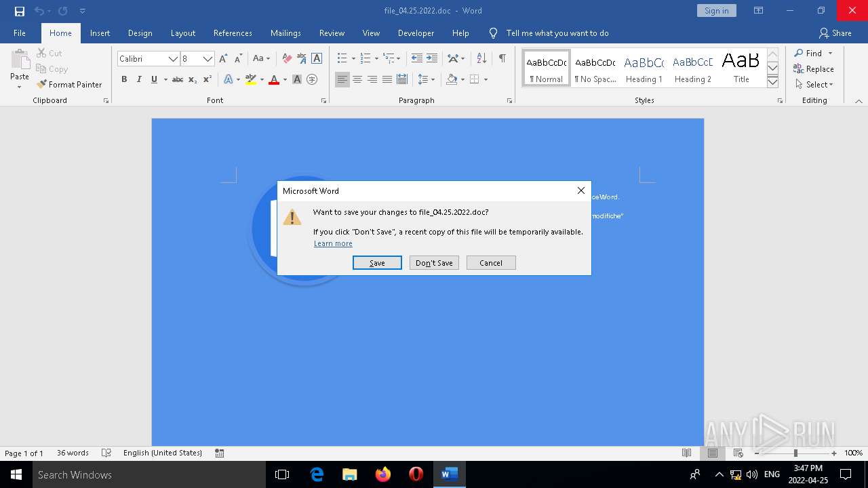Click the Tell me what you want field

(557, 33)
